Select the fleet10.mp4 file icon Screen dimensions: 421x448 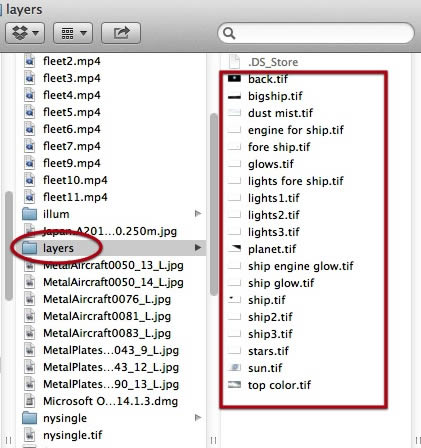coord(30,180)
